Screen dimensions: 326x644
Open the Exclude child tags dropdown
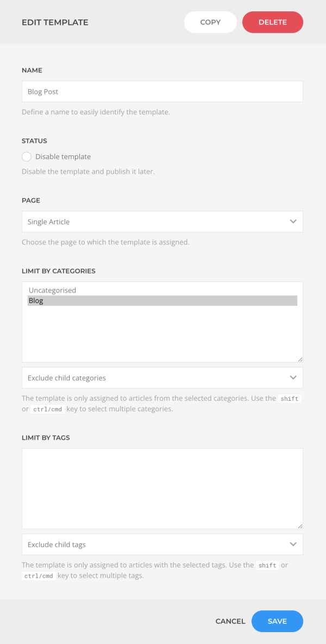(162, 544)
